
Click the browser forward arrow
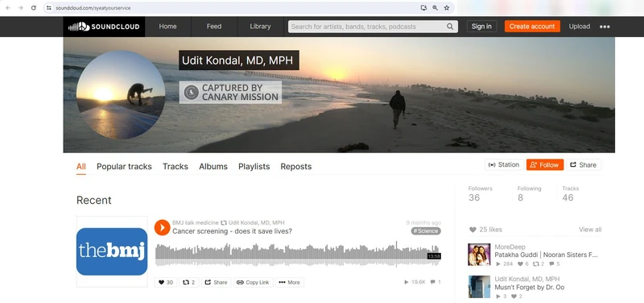point(21,8)
